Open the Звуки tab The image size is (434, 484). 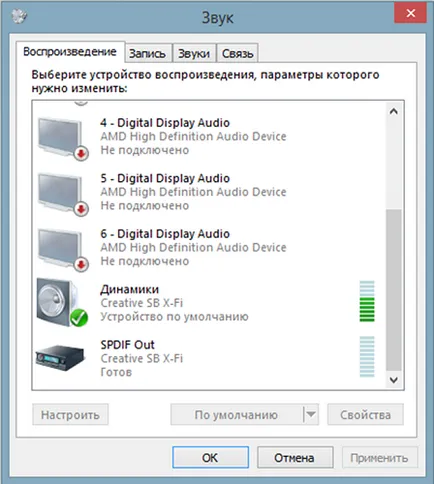click(194, 53)
